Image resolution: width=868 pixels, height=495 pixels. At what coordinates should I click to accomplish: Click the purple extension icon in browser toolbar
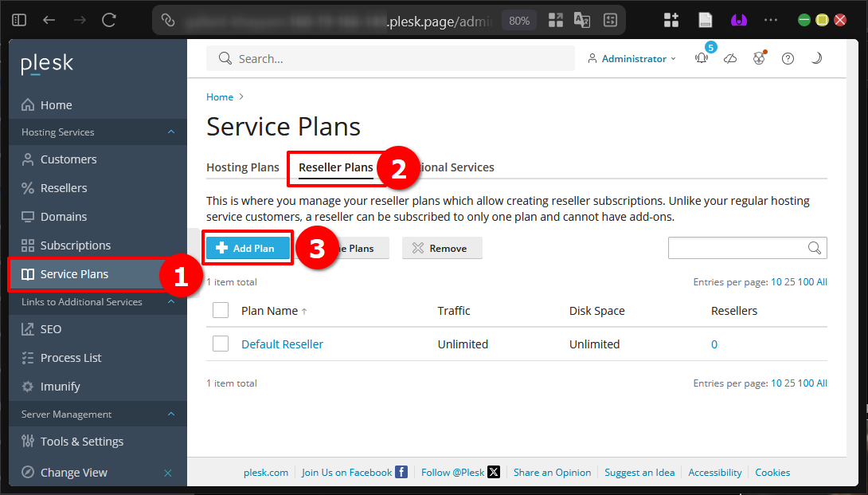[738, 21]
